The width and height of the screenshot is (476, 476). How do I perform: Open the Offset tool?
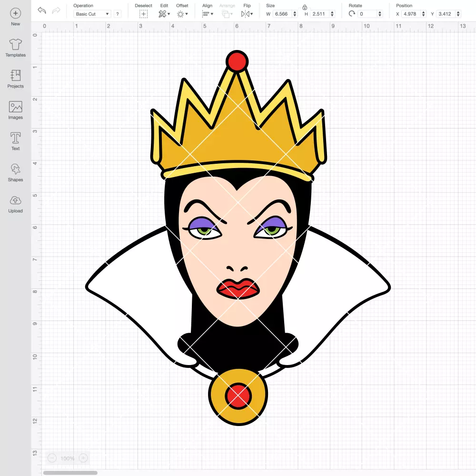(x=182, y=14)
